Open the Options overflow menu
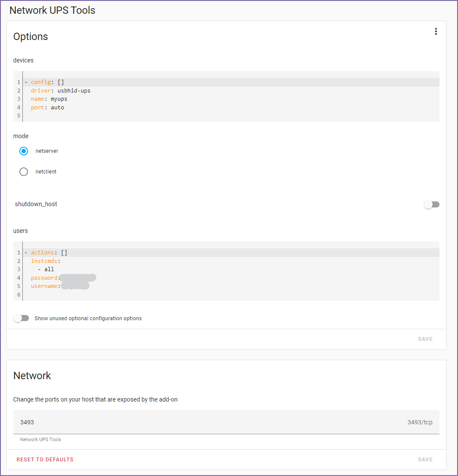Viewport: 458px width, 476px height. click(x=436, y=31)
